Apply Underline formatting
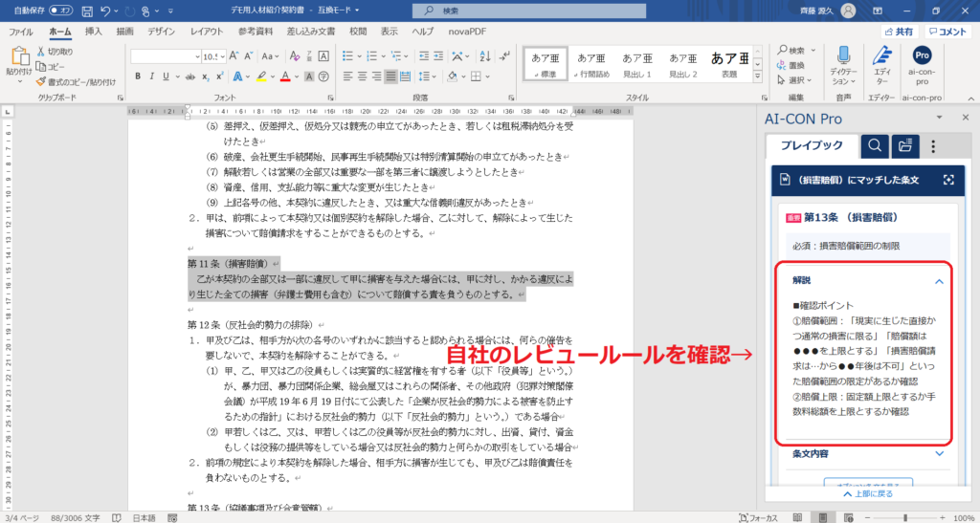This screenshot has height=523, width=980. tap(167, 76)
